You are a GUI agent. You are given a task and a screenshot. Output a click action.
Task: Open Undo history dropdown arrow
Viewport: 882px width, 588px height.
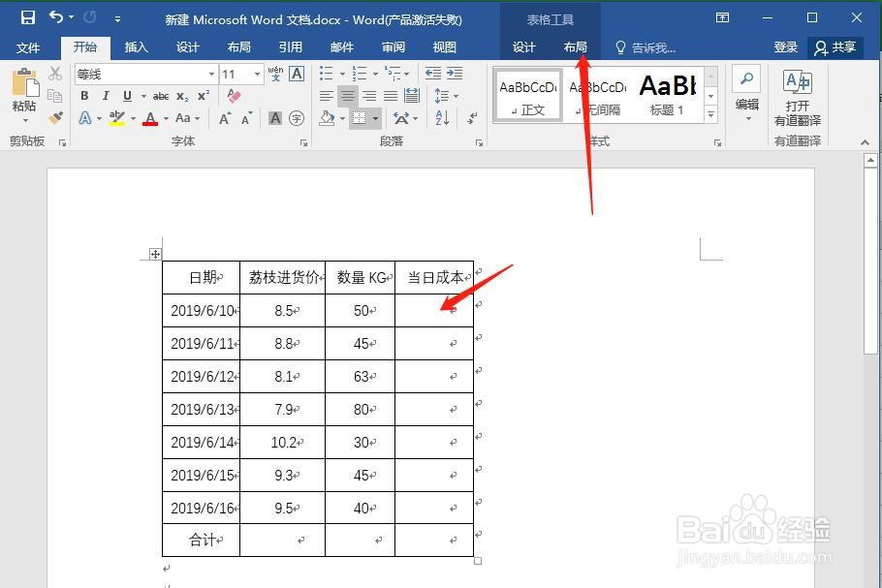pos(71,18)
